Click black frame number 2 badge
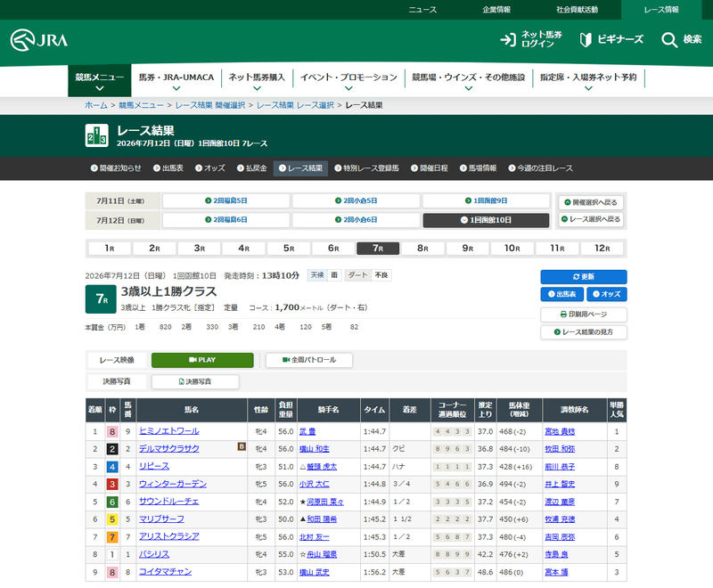This screenshot has width=713, height=588. point(112,449)
